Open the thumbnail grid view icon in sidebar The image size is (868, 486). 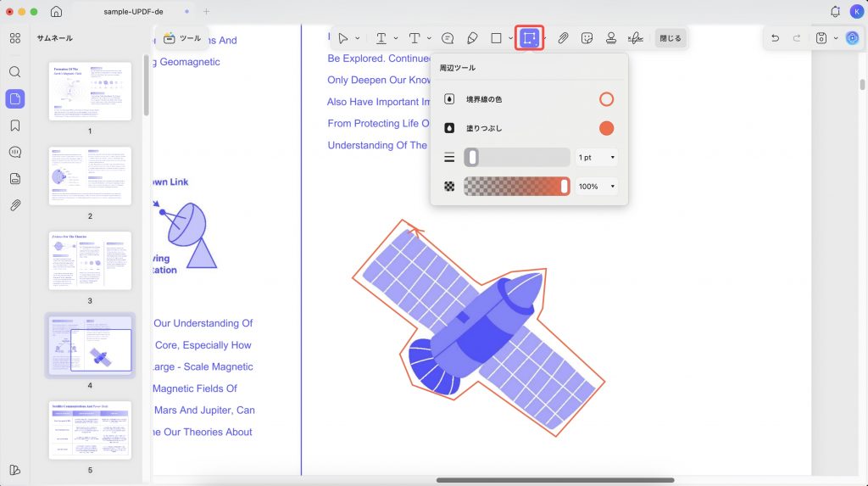click(x=15, y=38)
